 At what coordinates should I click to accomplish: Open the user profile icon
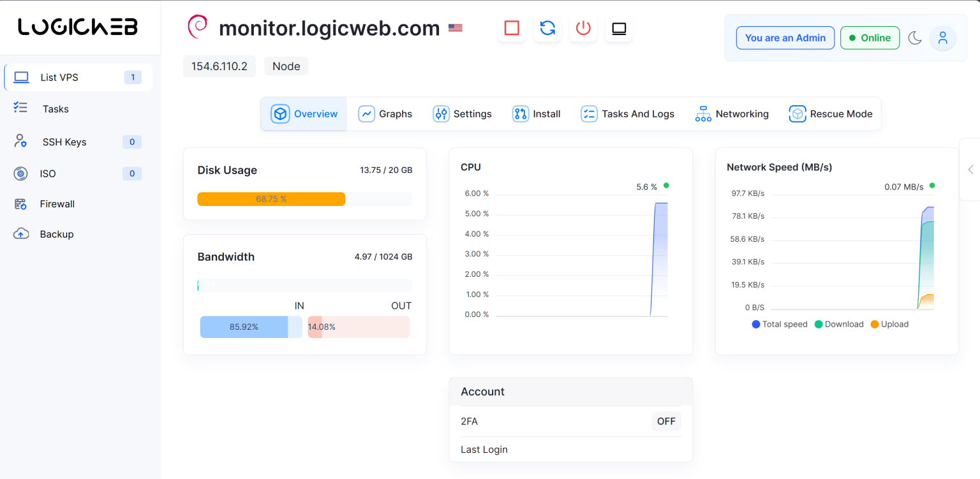943,38
